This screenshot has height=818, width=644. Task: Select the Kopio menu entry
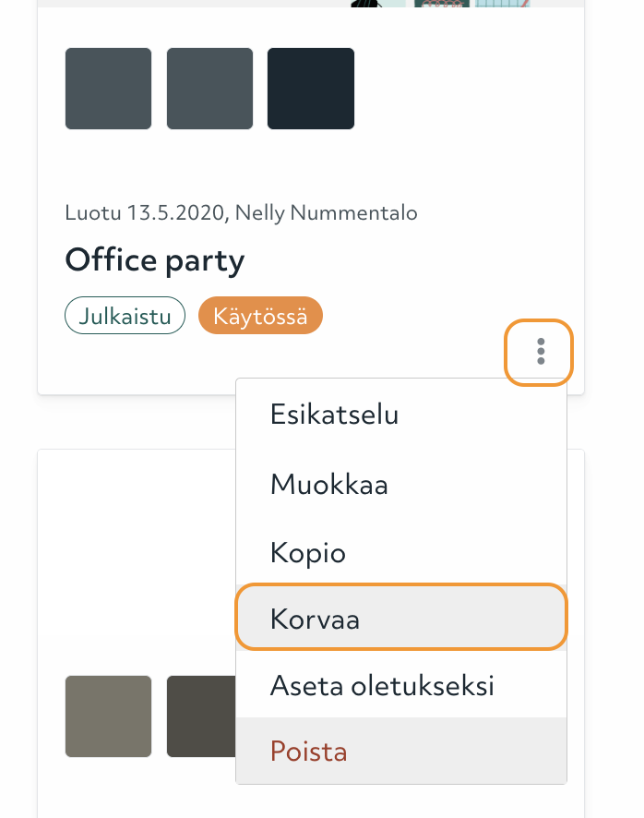pos(401,552)
